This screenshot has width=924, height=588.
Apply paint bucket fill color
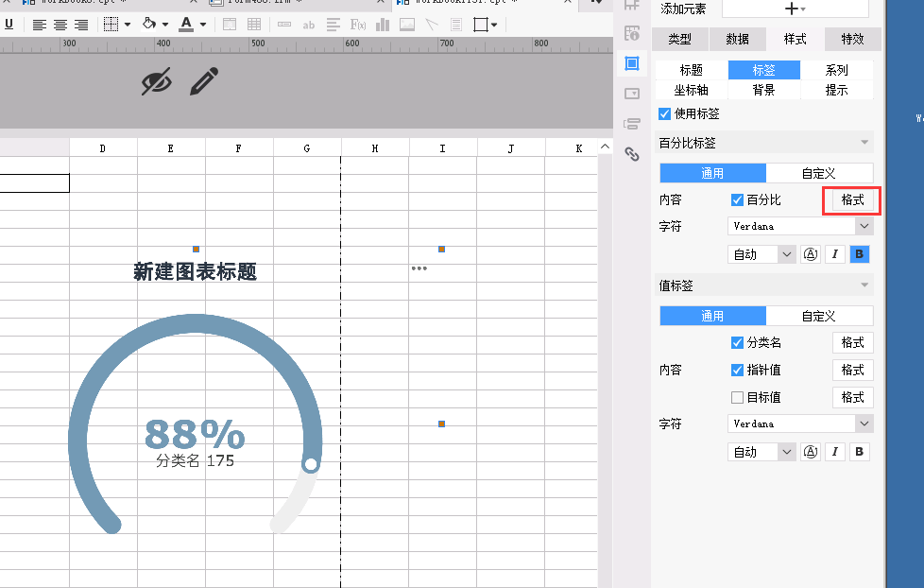click(149, 24)
